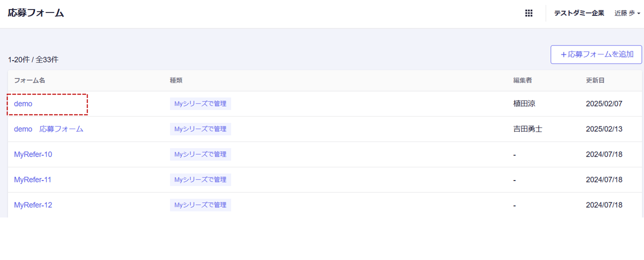Click the 種類 column header
The height and width of the screenshot is (260, 644).
pyautogui.click(x=176, y=80)
